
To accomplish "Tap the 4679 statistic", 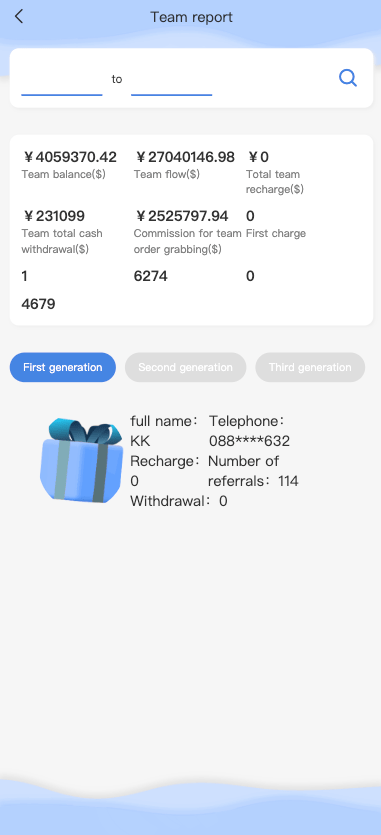I will 38,304.
